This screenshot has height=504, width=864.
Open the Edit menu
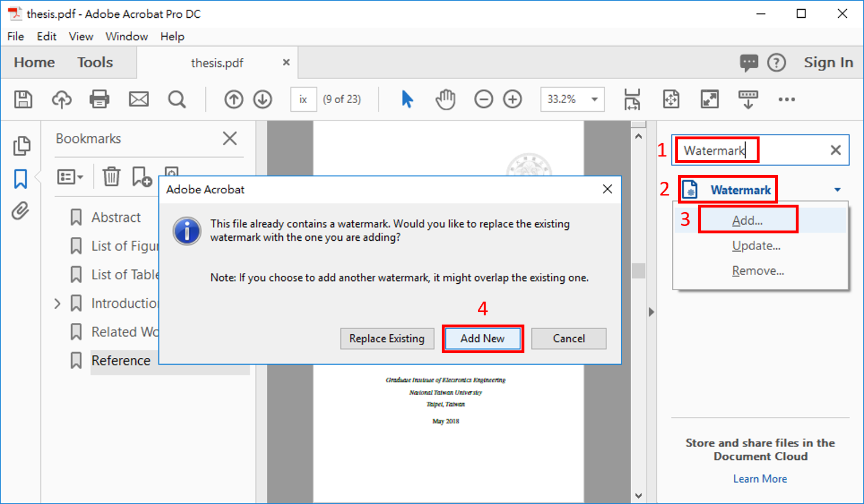46,37
